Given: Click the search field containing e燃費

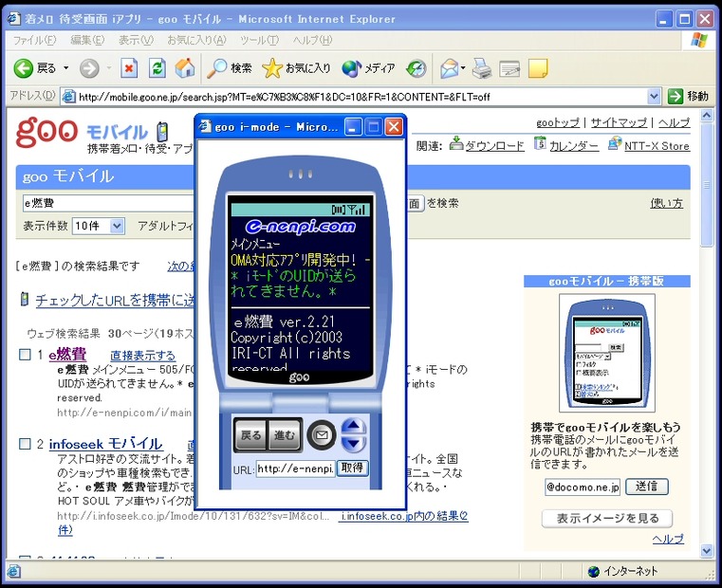Looking at the screenshot, I should tap(109, 203).
